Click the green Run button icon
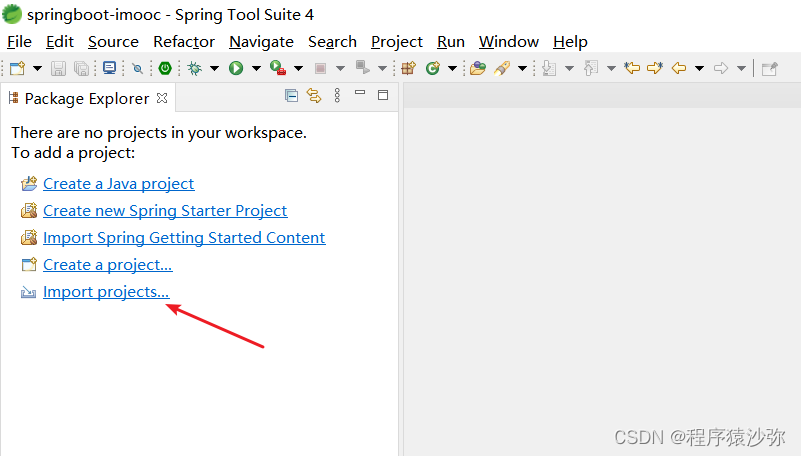Screen dimensions: 801x456 [x=236, y=68]
